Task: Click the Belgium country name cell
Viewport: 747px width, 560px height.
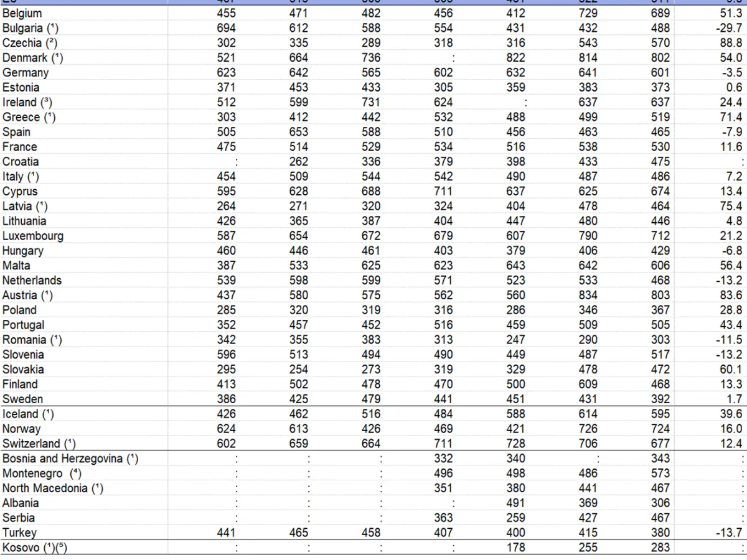Action: (x=22, y=13)
